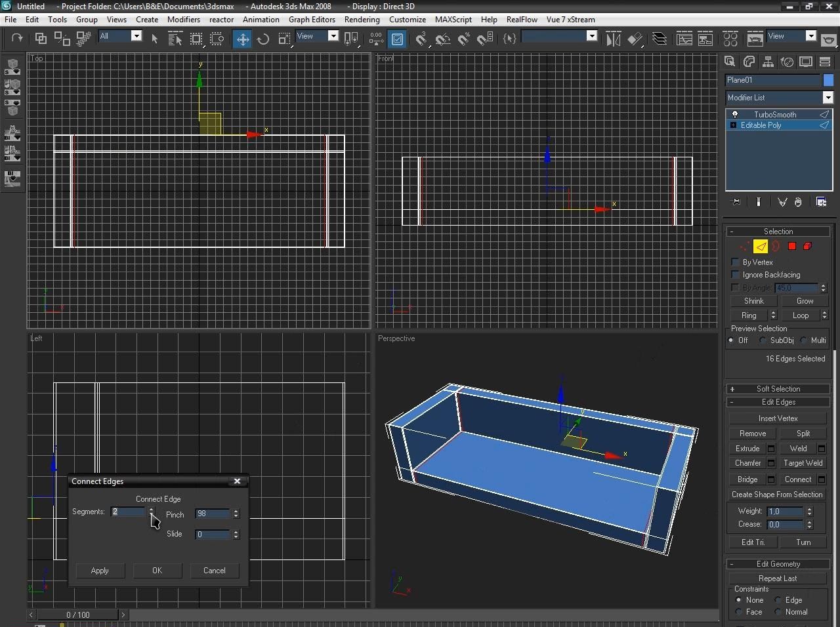Open the Hierarchy command panel tab

point(767,62)
